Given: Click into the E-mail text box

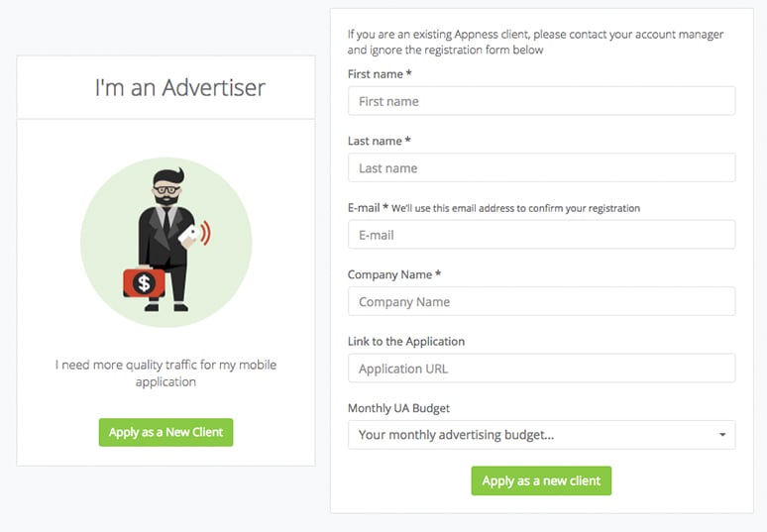Looking at the screenshot, I should tap(541, 235).
